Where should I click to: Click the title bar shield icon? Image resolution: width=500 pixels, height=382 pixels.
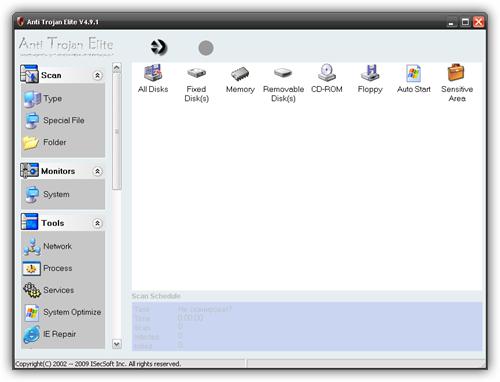(x=21, y=22)
